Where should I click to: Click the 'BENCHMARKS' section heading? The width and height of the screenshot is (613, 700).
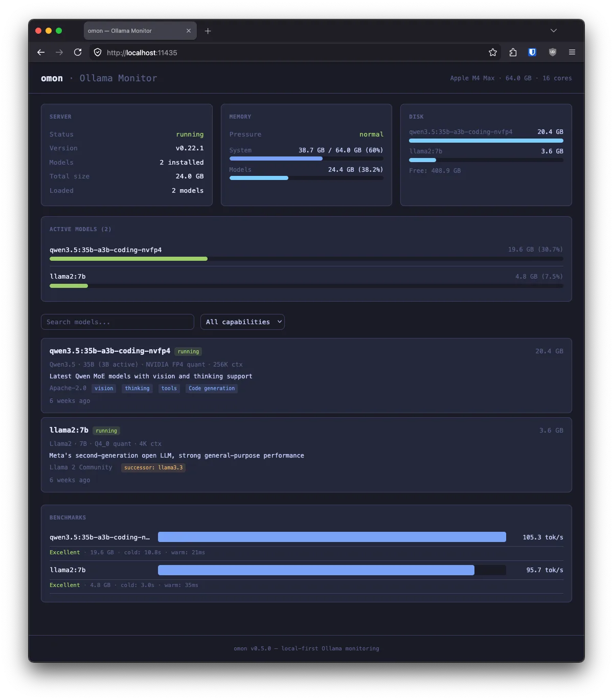point(67,518)
